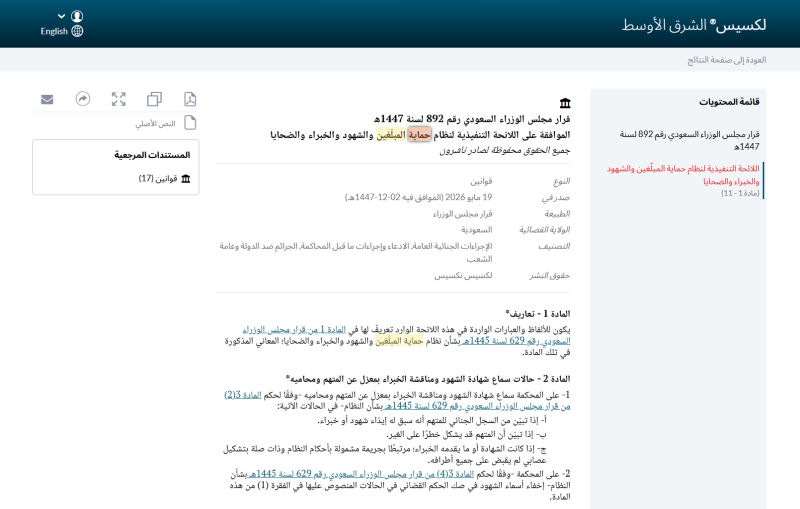
Task: Click the share arrow icon
Action: click(83, 98)
